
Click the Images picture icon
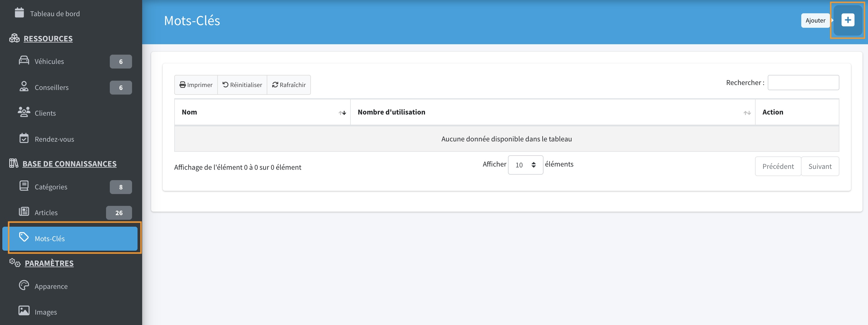pos(24,311)
